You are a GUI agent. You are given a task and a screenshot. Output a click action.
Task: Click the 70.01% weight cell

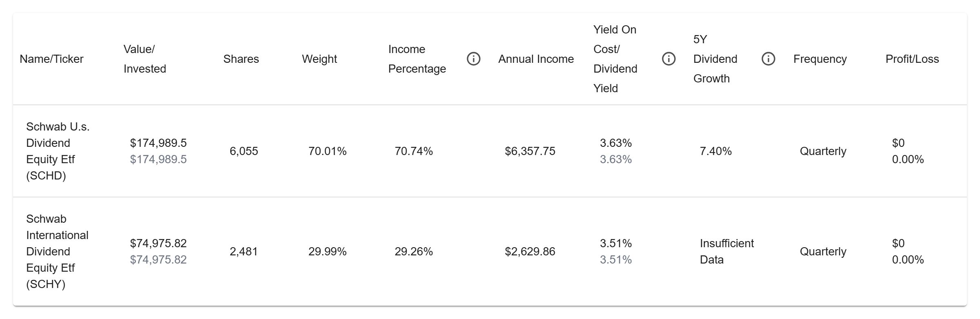click(327, 151)
